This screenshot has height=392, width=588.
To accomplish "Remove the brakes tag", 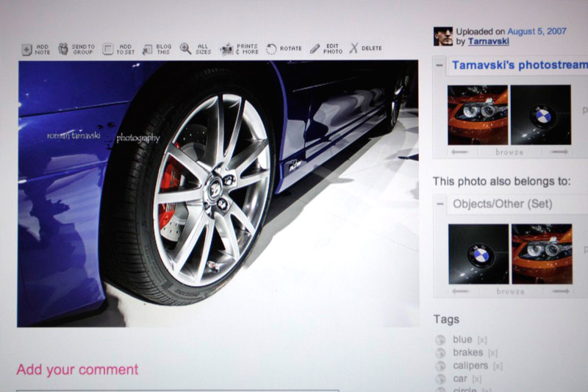I will [x=493, y=353].
